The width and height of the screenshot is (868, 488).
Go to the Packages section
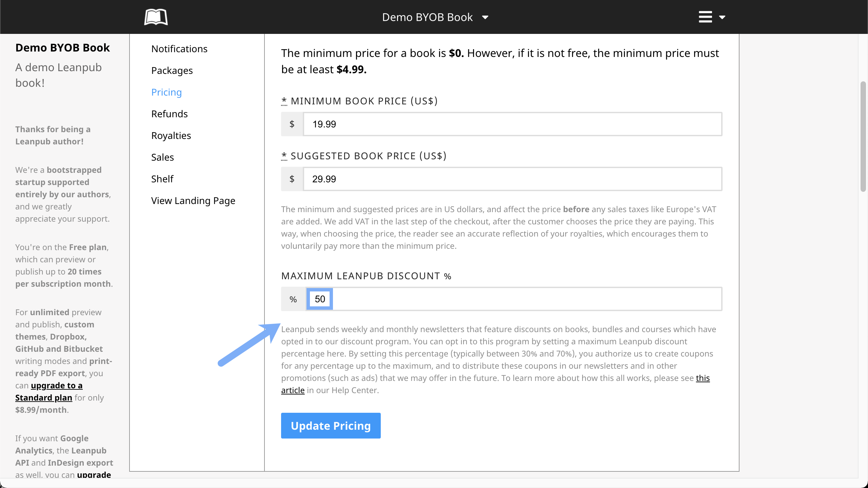point(172,70)
